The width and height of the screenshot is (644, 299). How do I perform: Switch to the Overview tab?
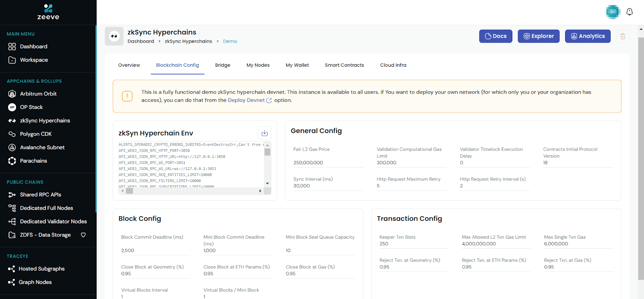click(x=129, y=65)
